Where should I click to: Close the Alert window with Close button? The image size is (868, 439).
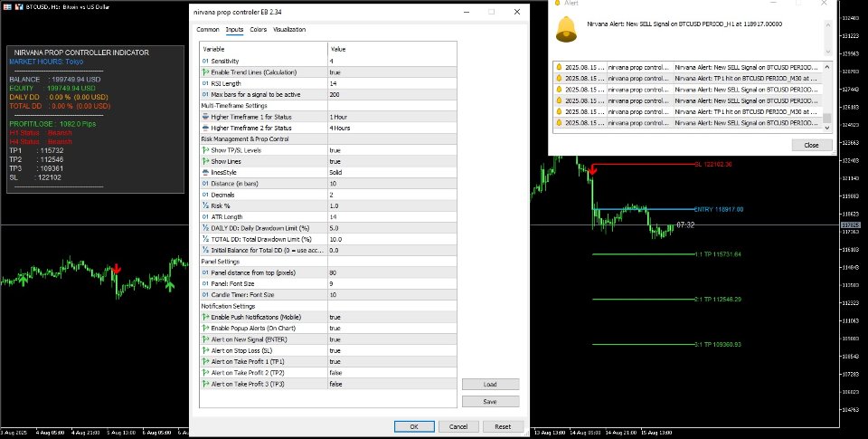812,145
